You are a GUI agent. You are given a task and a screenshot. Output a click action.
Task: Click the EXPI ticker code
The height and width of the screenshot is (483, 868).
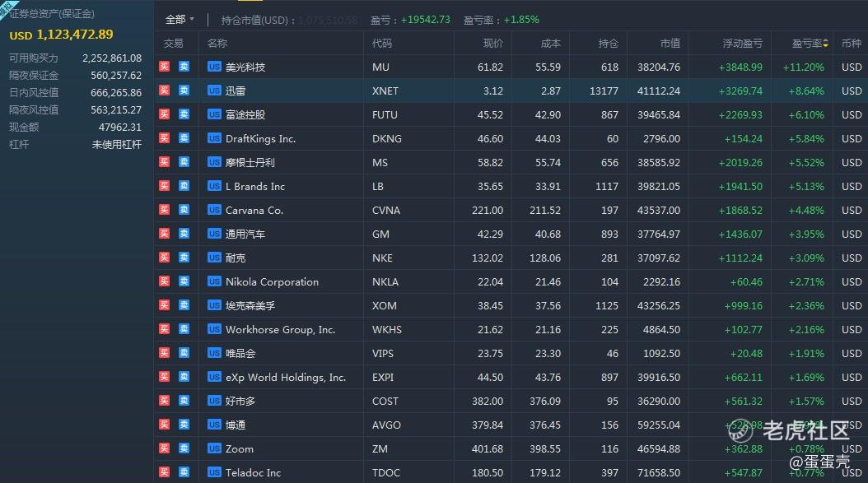tap(383, 378)
